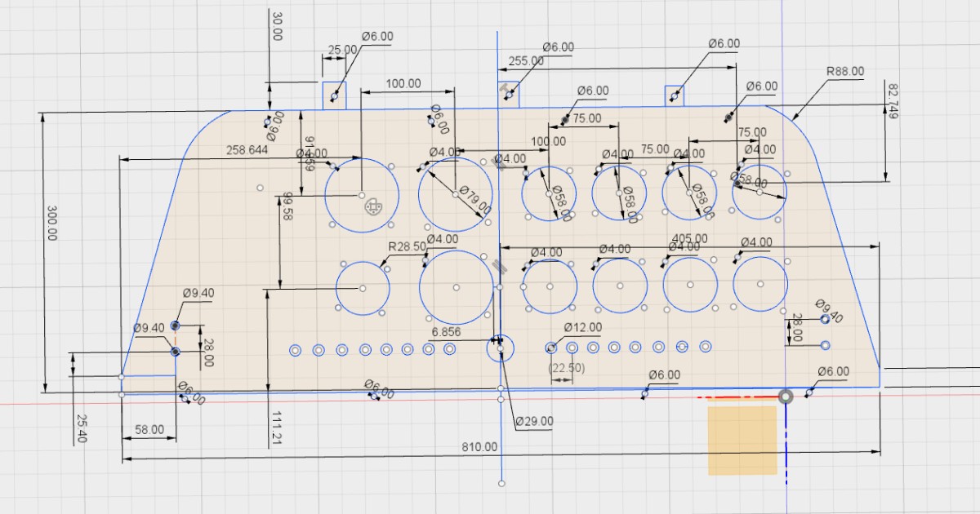Select the 82.749 dimension on the right
980x514 pixels.
(x=890, y=102)
